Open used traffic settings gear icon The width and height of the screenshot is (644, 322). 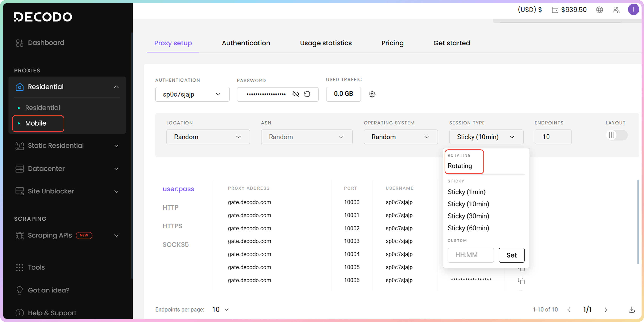tap(372, 94)
